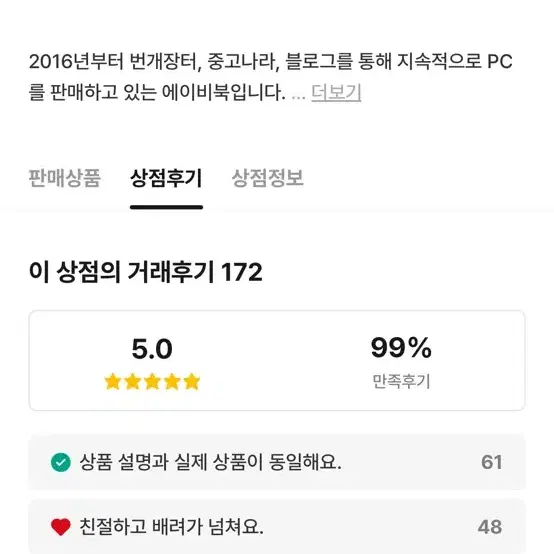The image size is (554, 554).
Task: Open the 판매상품 tab
Action: 65,178
